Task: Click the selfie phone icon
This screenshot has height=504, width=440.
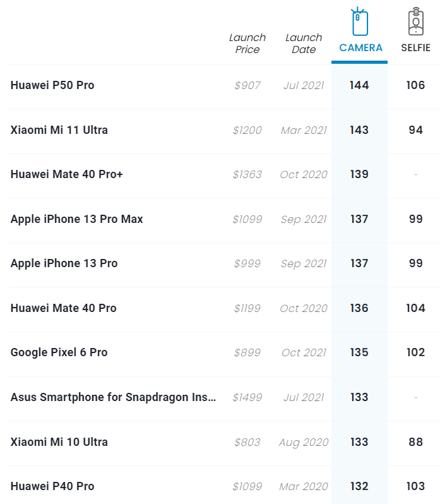Action: pos(416,21)
